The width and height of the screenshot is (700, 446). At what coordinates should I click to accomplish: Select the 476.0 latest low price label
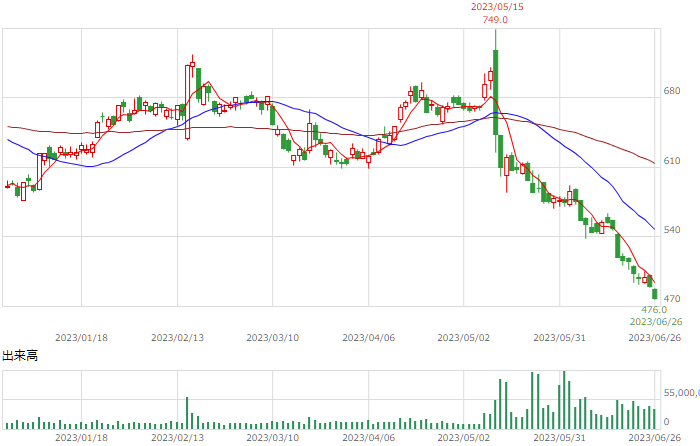pyautogui.click(x=654, y=310)
